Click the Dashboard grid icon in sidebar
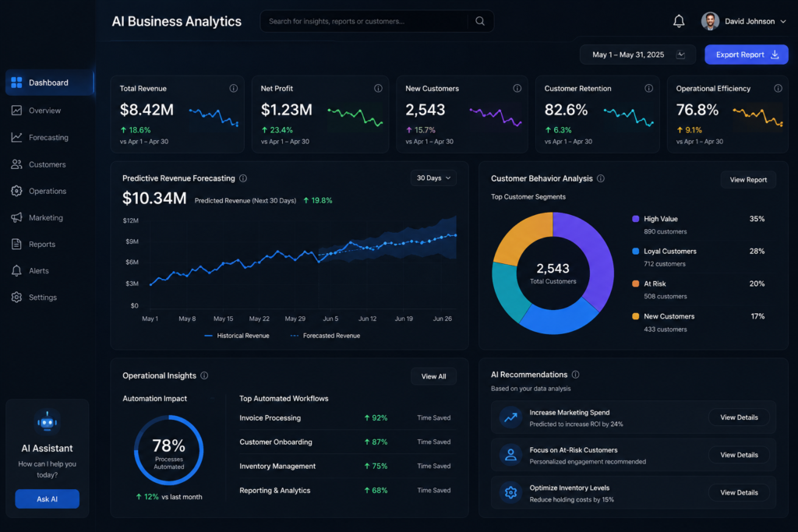Screen dimensions: 798x532 coord(16,83)
